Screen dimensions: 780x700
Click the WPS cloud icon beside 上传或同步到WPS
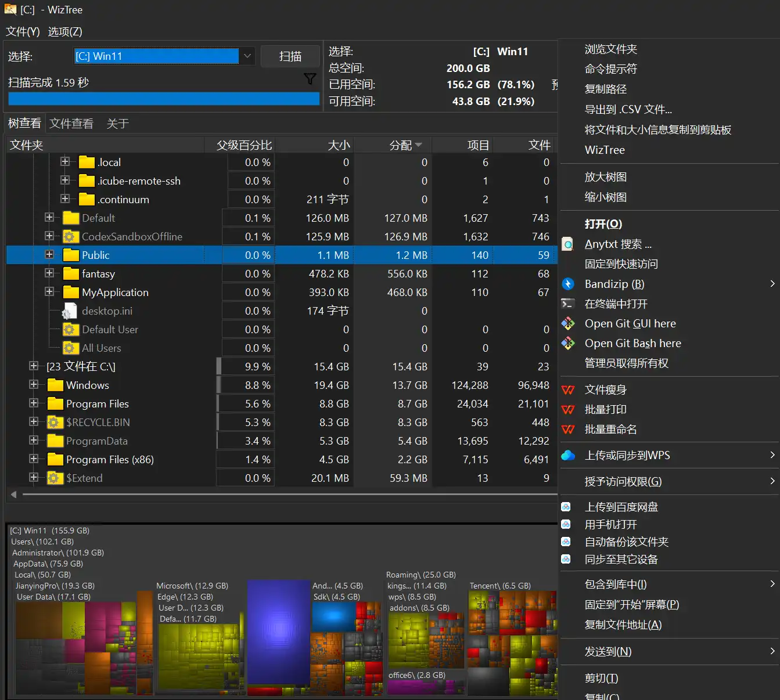tap(568, 455)
